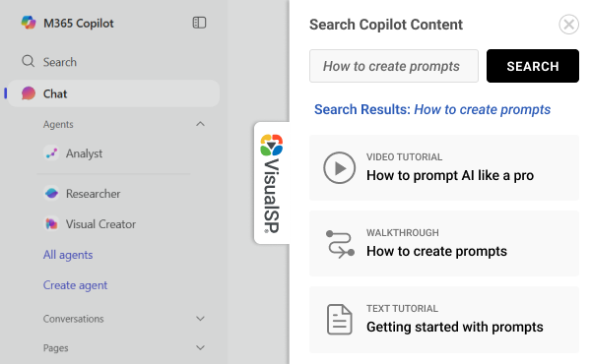591x364 pixels.
Task: Click the walkthrough path icon
Action: [x=340, y=244]
